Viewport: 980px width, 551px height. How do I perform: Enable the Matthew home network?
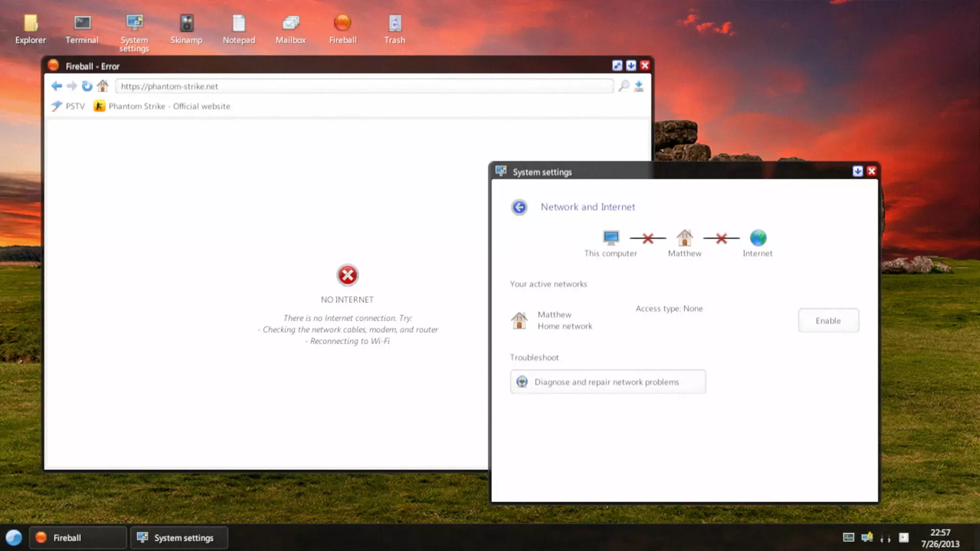tap(828, 320)
